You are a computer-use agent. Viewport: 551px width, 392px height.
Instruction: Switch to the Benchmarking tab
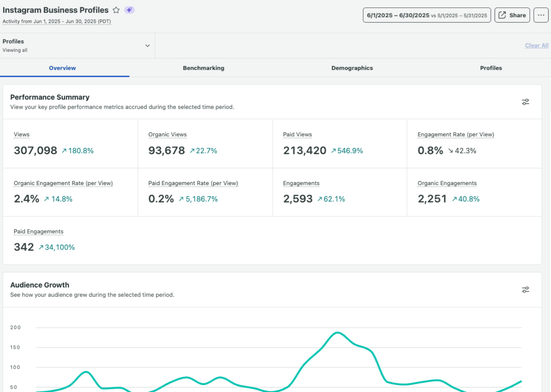[x=203, y=68]
